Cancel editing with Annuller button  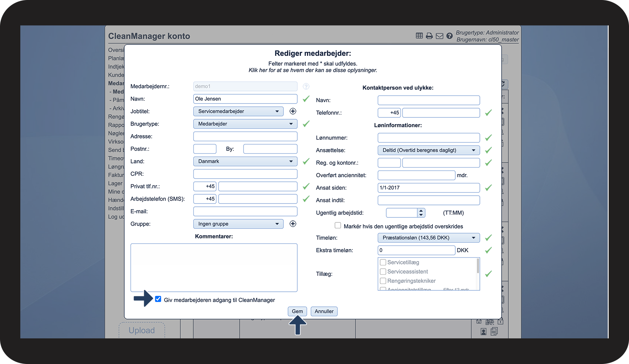click(x=324, y=311)
